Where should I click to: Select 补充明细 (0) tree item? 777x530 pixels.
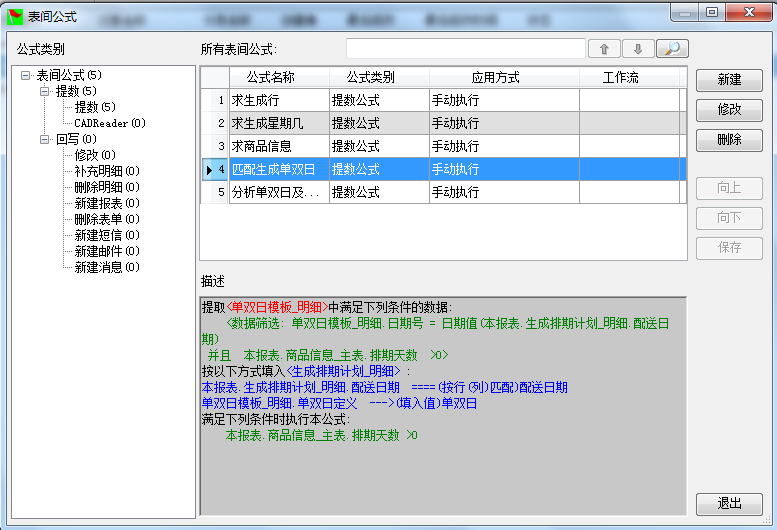pyautogui.click(x=106, y=171)
